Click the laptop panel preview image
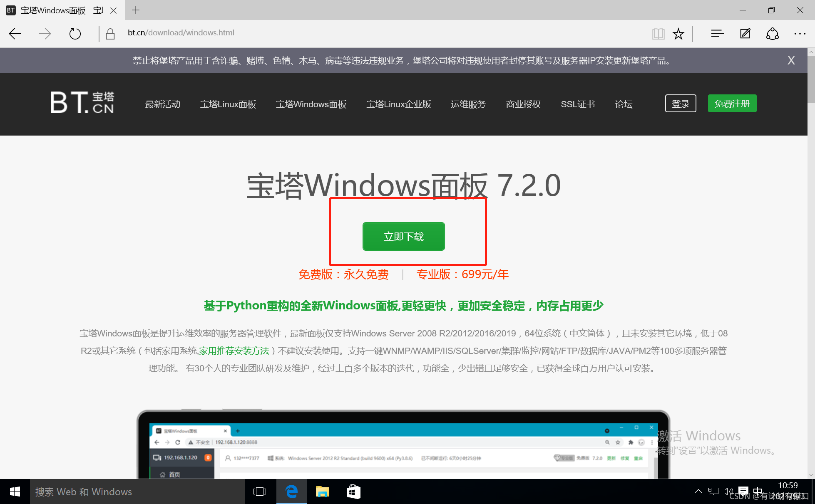The height and width of the screenshot is (504, 815). tap(403, 444)
